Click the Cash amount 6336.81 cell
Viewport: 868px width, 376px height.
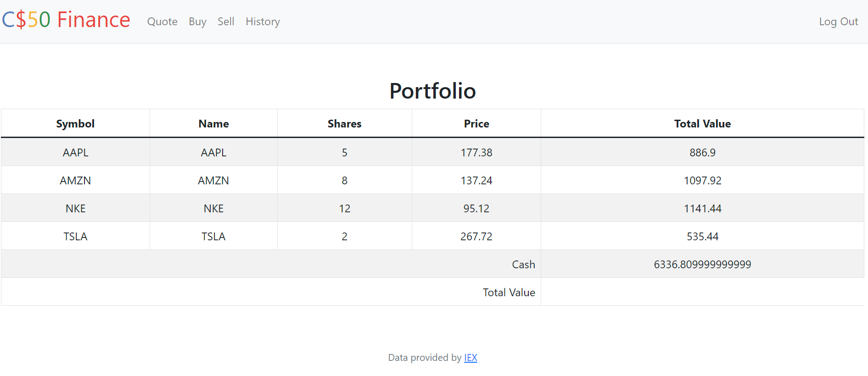(x=702, y=265)
